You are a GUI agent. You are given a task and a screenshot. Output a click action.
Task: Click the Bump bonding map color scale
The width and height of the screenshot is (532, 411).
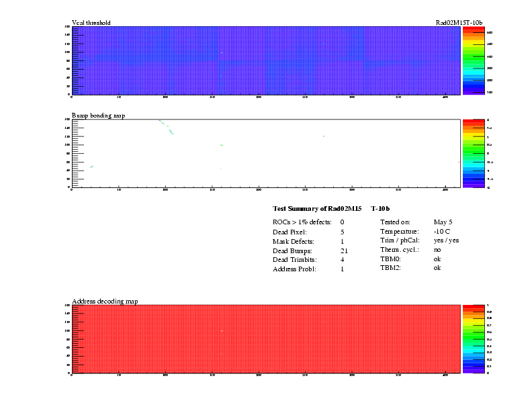pos(470,153)
